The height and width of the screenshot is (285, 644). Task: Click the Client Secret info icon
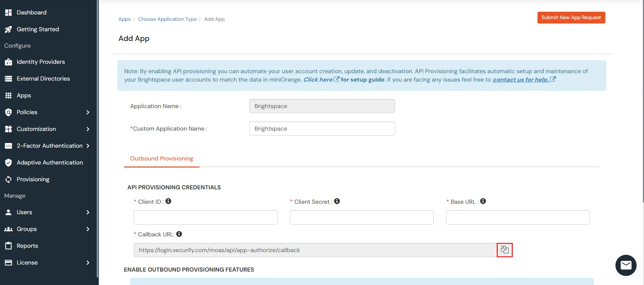[x=337, y=201]
